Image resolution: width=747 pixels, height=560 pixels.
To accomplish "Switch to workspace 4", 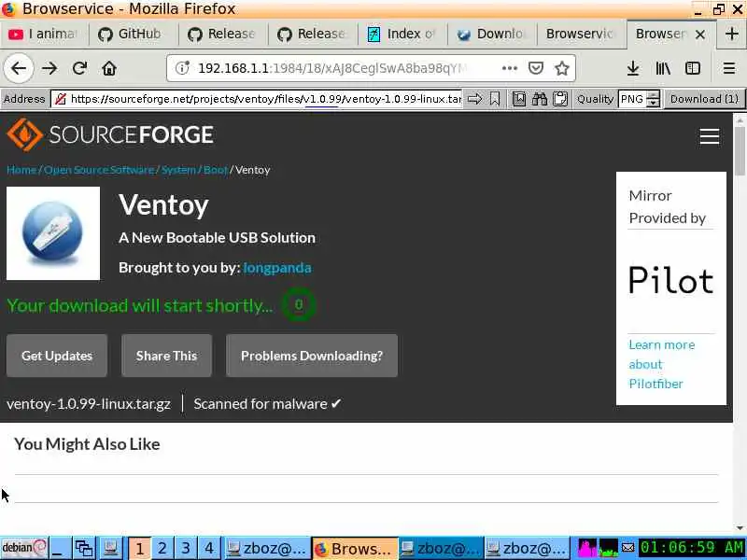I will click(x=209, y=548).
